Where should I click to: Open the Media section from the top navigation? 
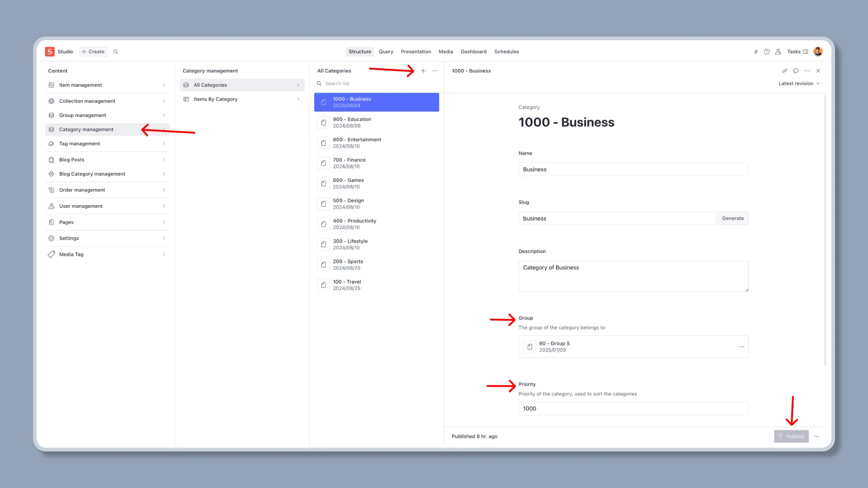(445, 52)
